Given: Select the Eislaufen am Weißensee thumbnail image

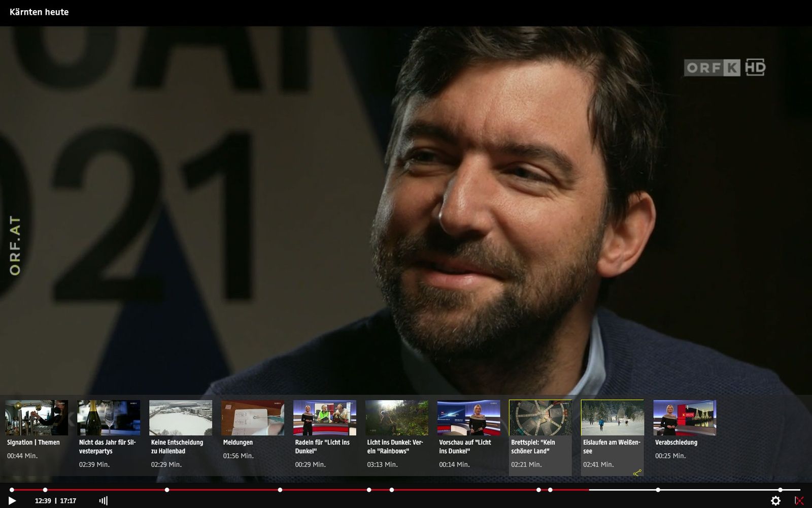Looking at the screenshot, I should click(x=613, y=418).
